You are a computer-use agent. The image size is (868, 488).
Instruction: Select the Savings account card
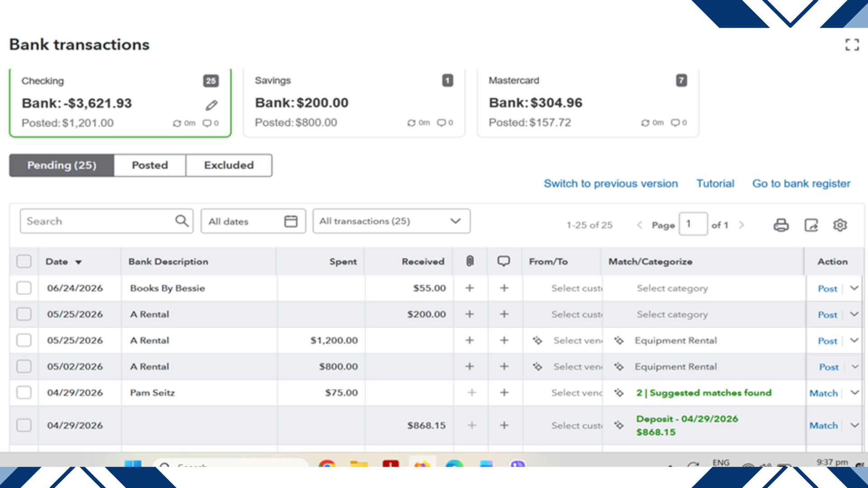tap(354, 103)
